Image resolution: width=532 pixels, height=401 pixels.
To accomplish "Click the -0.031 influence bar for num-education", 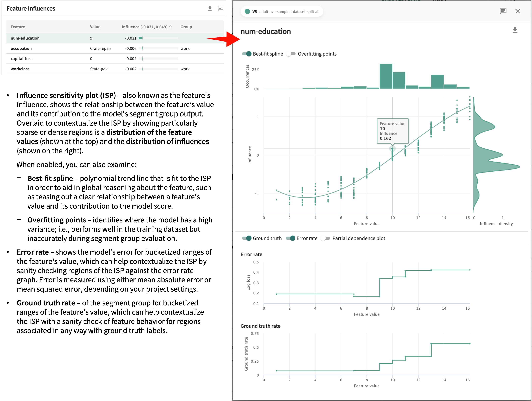I will 158,38.
